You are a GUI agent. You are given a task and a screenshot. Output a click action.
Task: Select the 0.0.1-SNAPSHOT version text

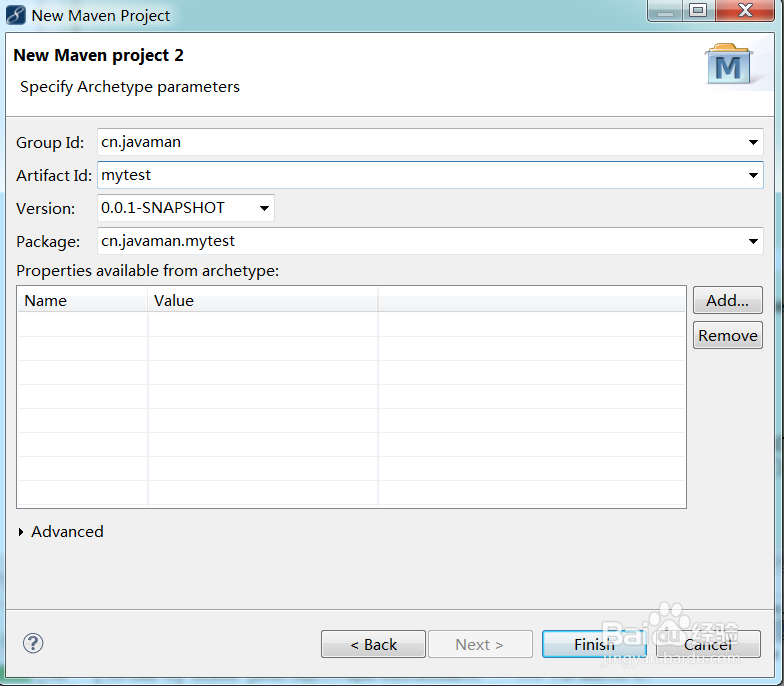tap(162, 208)
